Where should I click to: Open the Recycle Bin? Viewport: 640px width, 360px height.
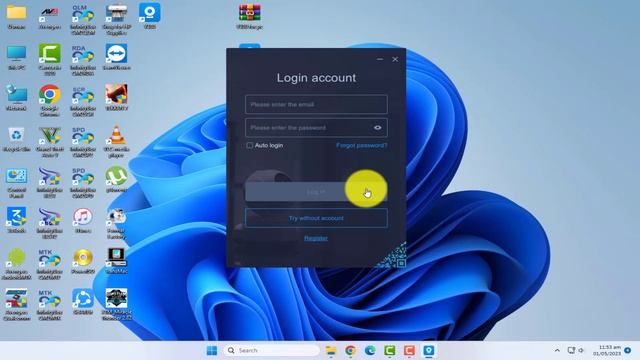16,139
